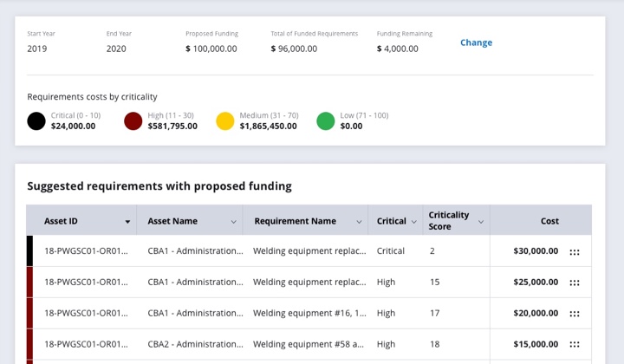
Task: Click the Requirements costs by criticality heading
Action: [x=92, y=97]
